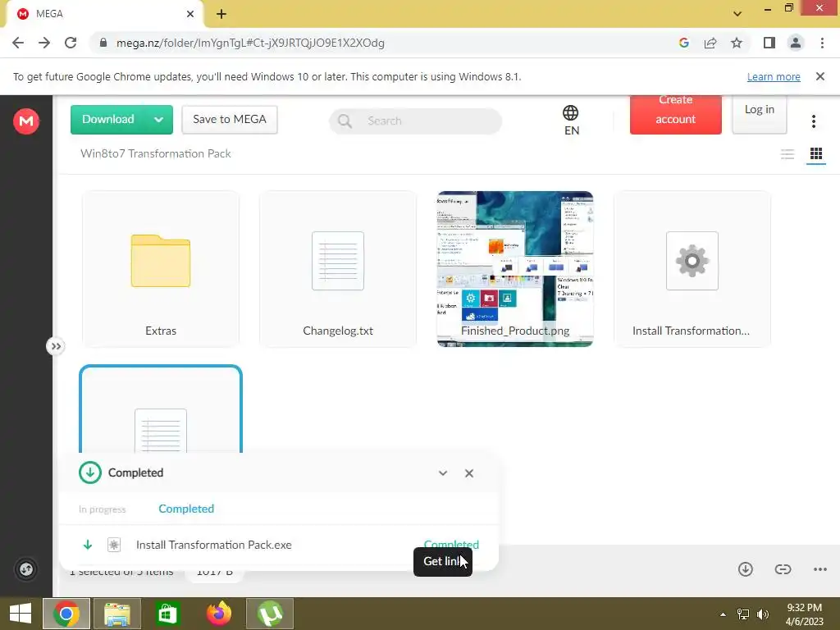Open the tab search dropdown

[x=737, y=14]
